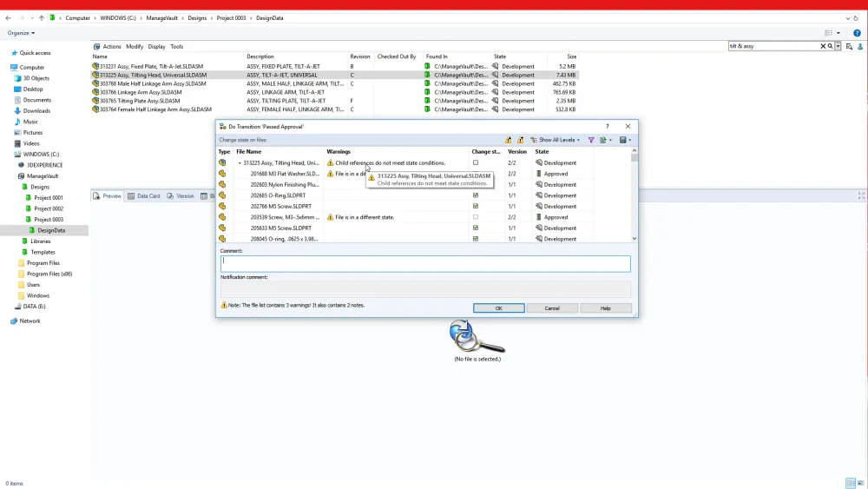868x489 pixels.
Task: Open the Actions menu
Action: (112, 47)
